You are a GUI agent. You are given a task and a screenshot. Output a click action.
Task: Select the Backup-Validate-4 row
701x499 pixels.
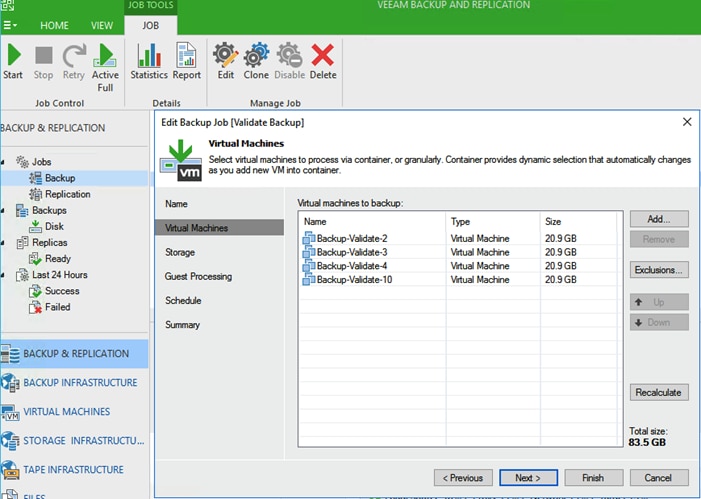pos(460,266)
